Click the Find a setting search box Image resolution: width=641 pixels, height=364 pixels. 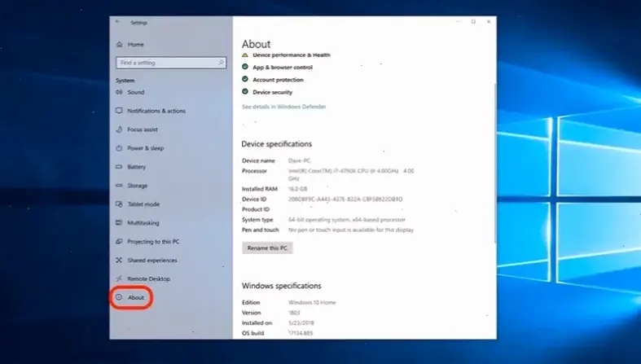coord(167,63)
